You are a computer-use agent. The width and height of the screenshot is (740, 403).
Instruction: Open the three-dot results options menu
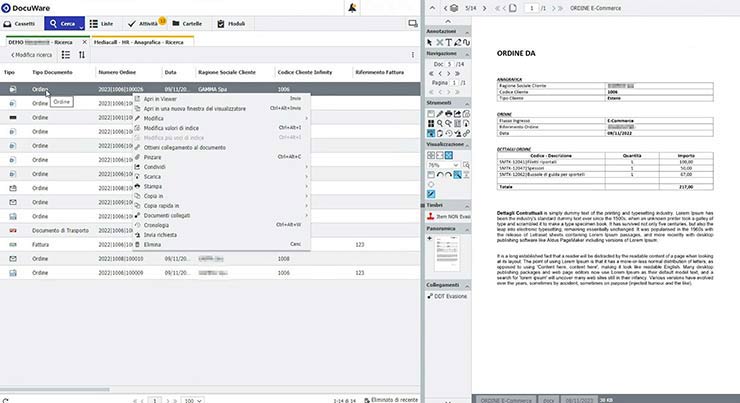(413, 54)
